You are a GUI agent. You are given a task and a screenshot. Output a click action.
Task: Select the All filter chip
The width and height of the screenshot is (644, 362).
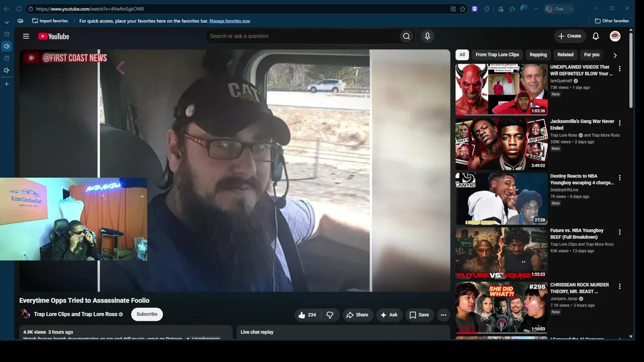462,55
